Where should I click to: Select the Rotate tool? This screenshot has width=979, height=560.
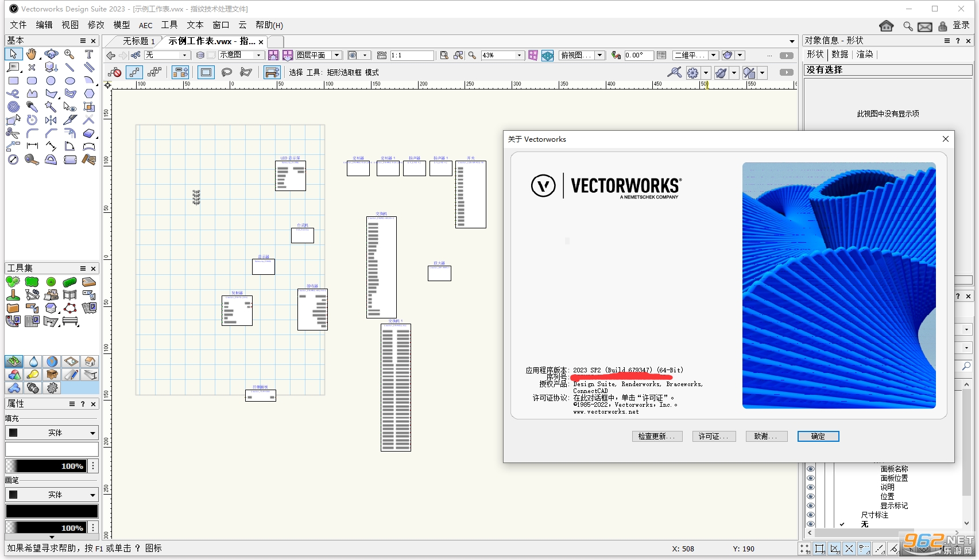(x=32, y=120)
